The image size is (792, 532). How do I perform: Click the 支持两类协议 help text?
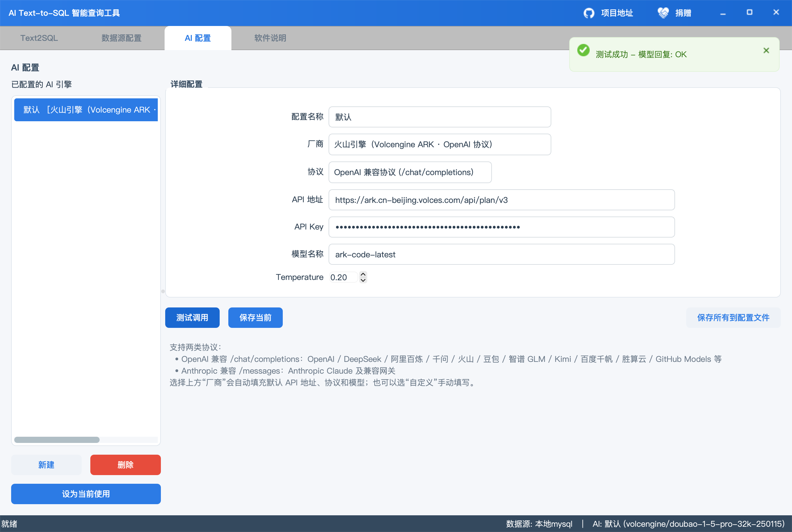click(196, 347)
